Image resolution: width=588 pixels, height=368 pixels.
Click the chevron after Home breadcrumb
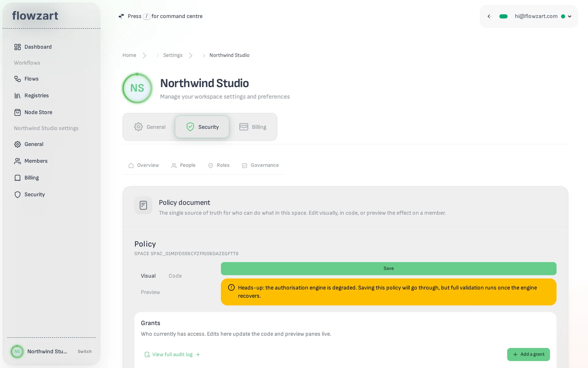[145, 56]
